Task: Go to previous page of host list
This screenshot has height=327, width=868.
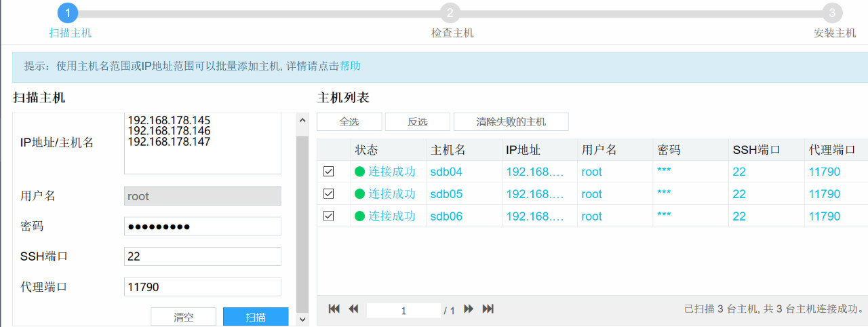Action: click(353, 309)
